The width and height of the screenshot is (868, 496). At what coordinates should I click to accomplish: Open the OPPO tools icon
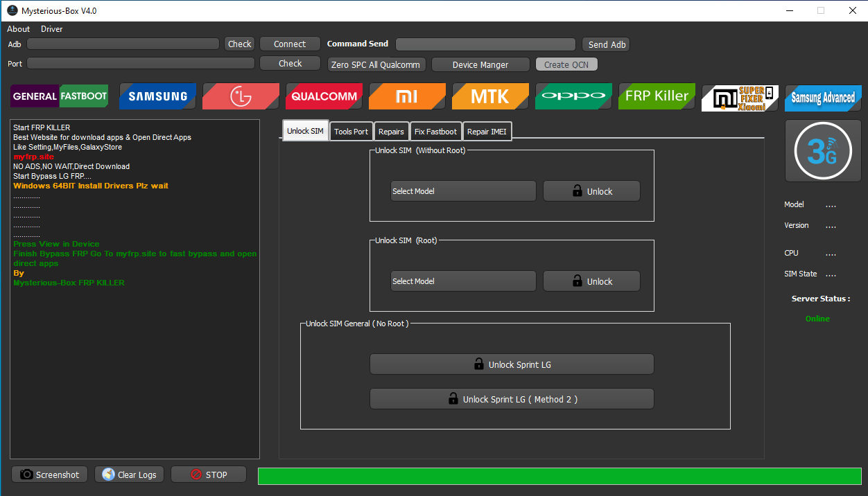573,96
